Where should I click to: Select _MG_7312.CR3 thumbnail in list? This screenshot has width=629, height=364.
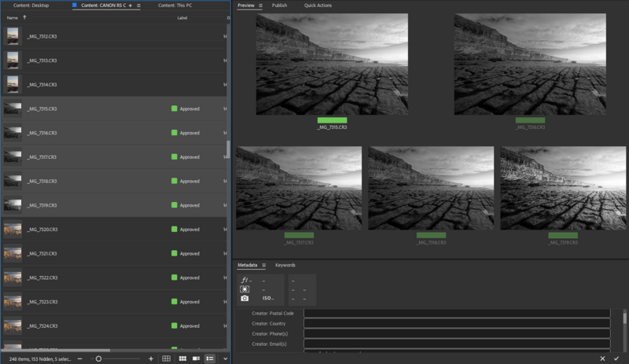(13, 36)
